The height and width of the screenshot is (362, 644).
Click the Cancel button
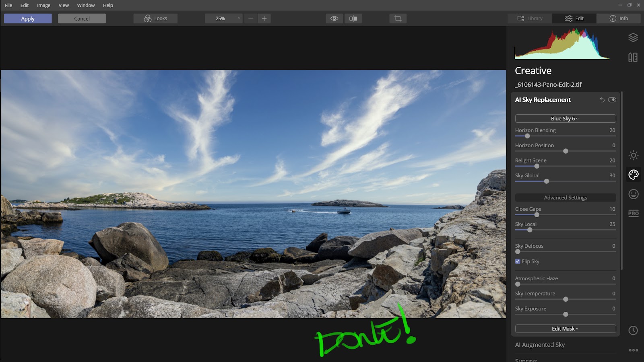pos(82,19)
